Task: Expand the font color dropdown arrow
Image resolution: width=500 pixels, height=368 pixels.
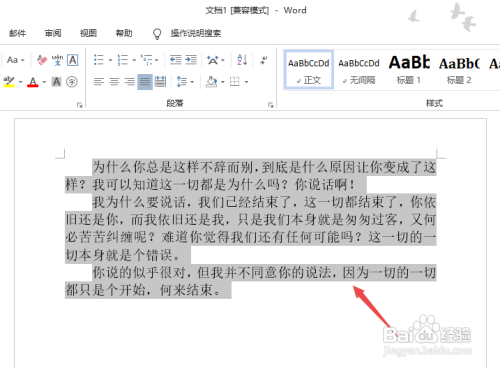Action: pos(44,82)
